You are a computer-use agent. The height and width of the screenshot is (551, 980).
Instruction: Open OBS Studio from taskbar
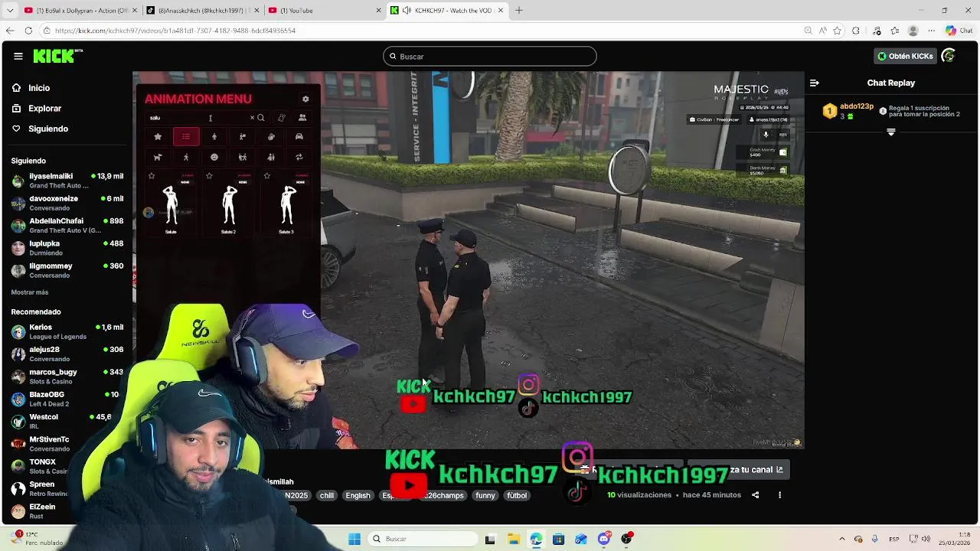pyautogui.click(x=627, y=539)
